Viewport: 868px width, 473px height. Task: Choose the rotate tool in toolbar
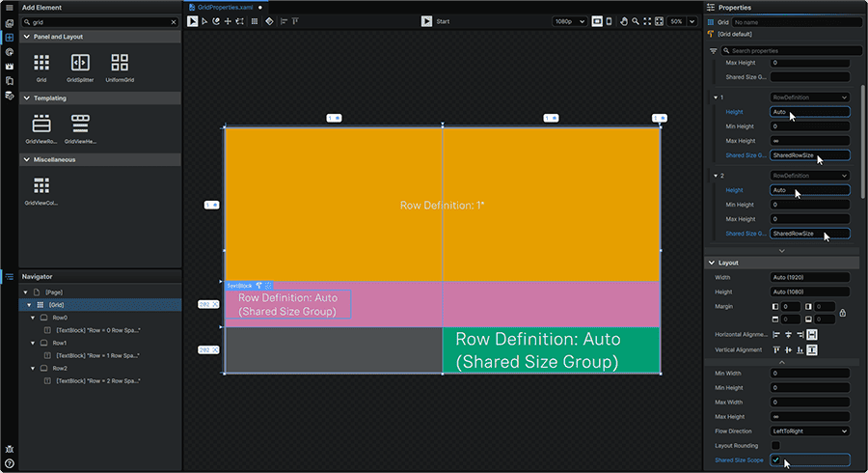coord(216,21)
